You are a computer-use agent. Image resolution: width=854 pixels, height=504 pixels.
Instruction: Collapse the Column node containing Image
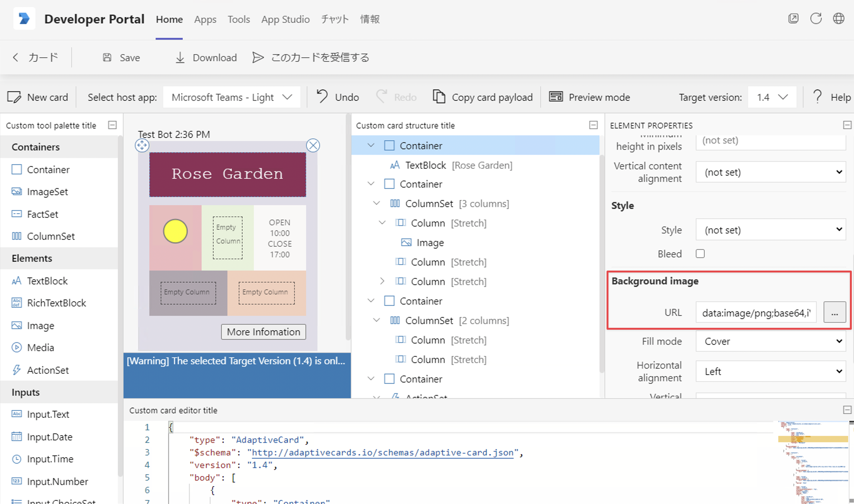click(382, 223)
